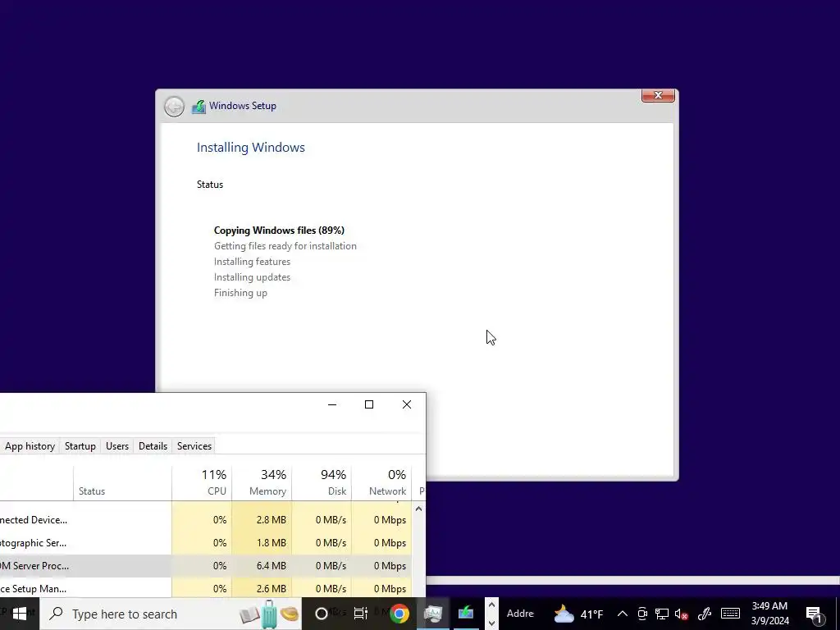The image size is (840, 630).
Task: Click the back arrow in Windows Setup
Action: (174, 106)
